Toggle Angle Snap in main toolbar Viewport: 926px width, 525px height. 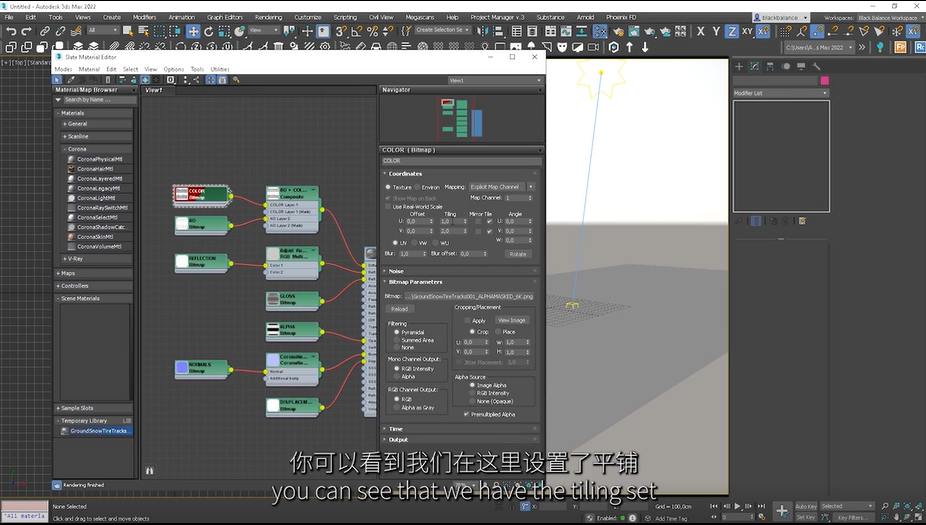[357, 31]
